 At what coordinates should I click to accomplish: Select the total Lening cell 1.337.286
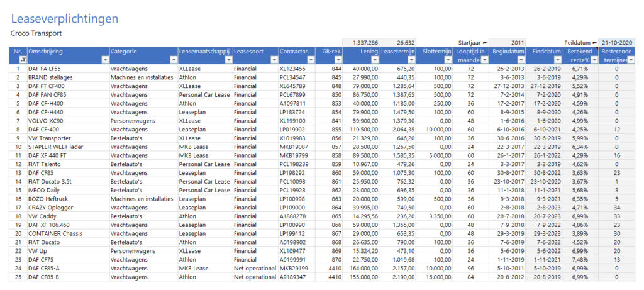[362, 42]
